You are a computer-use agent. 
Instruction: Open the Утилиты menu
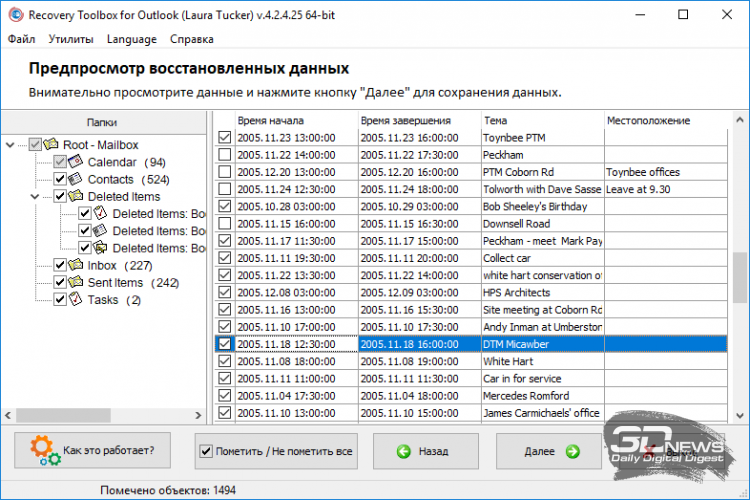(x=71, y=39)
